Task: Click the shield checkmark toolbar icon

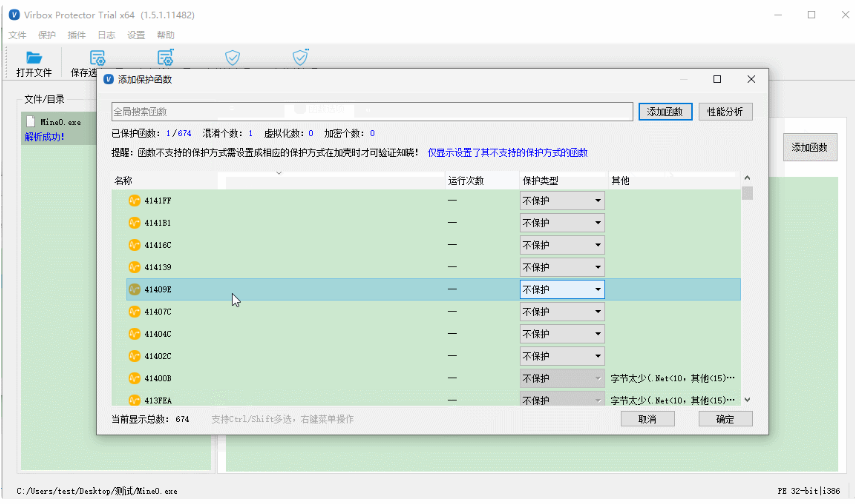Action: [x=233, y=57]
